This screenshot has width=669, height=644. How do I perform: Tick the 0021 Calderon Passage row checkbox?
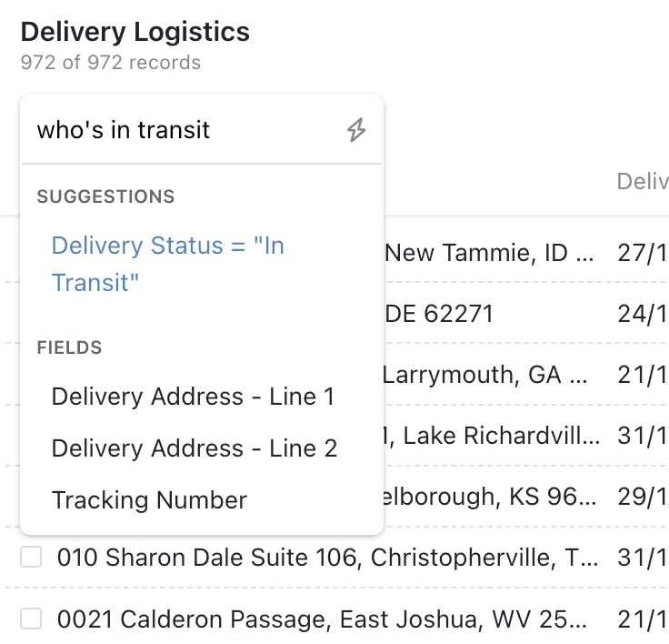point(32,619)
